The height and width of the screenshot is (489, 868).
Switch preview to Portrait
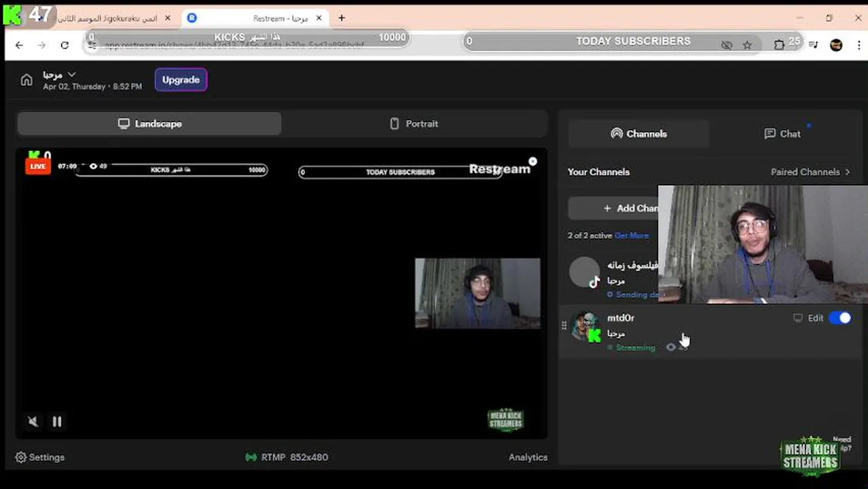(414, 124)
